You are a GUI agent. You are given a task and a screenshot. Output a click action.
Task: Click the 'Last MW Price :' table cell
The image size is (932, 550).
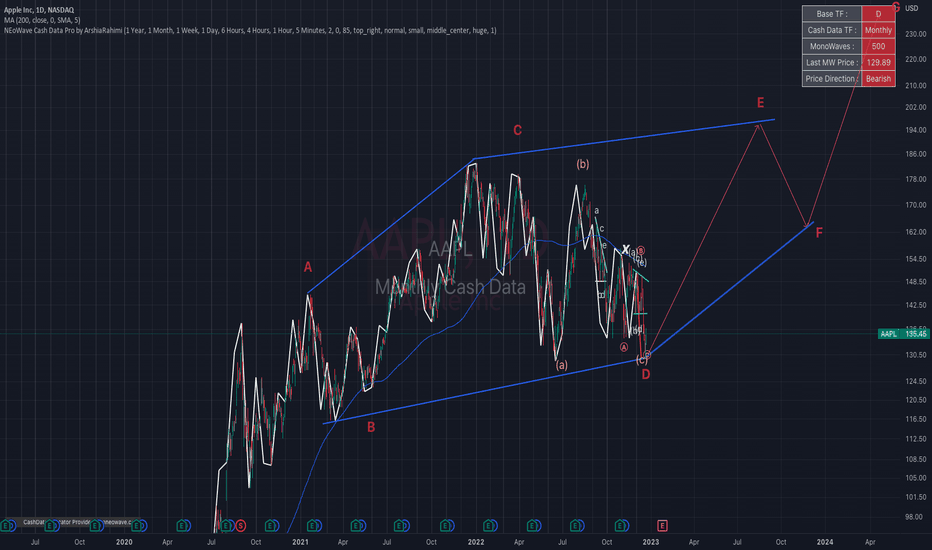tap(832, 62)
